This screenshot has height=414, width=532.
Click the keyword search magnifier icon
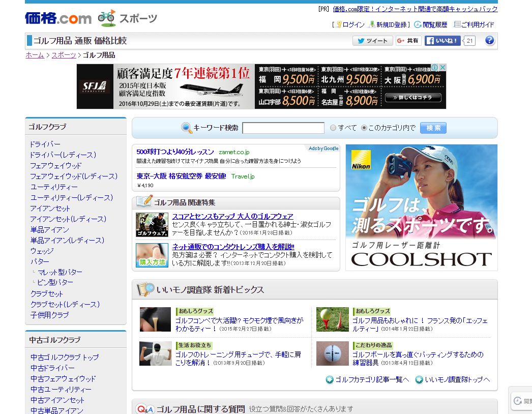[187, 128]
